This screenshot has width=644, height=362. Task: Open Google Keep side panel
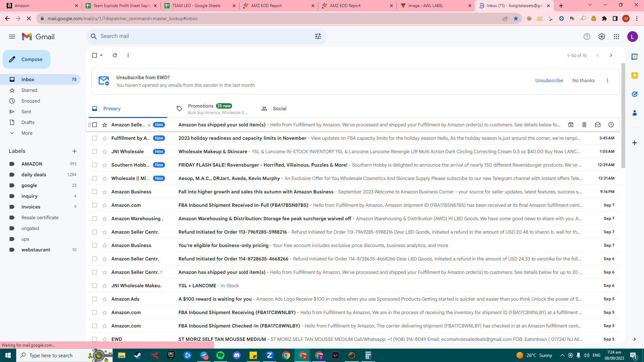point(634,75)
